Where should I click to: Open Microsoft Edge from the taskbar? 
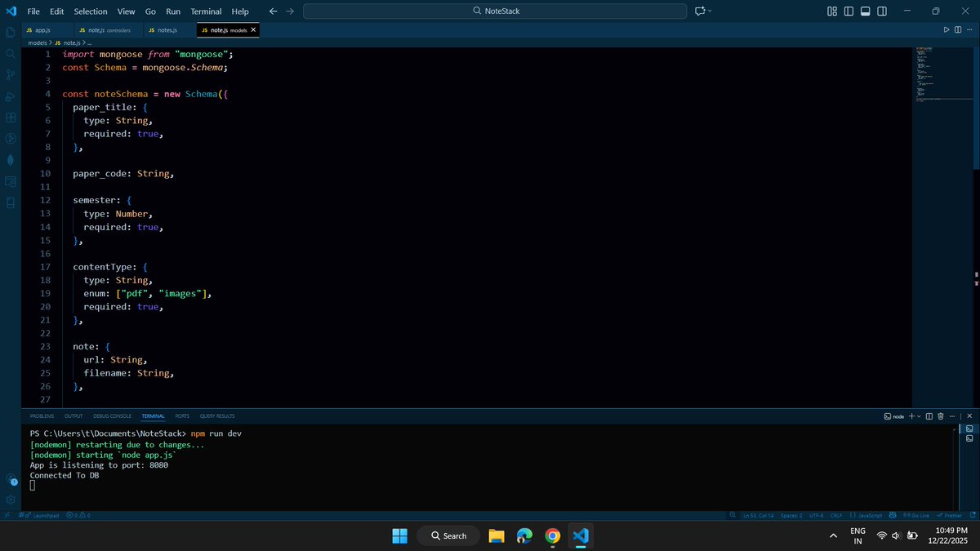coord(524,535)
